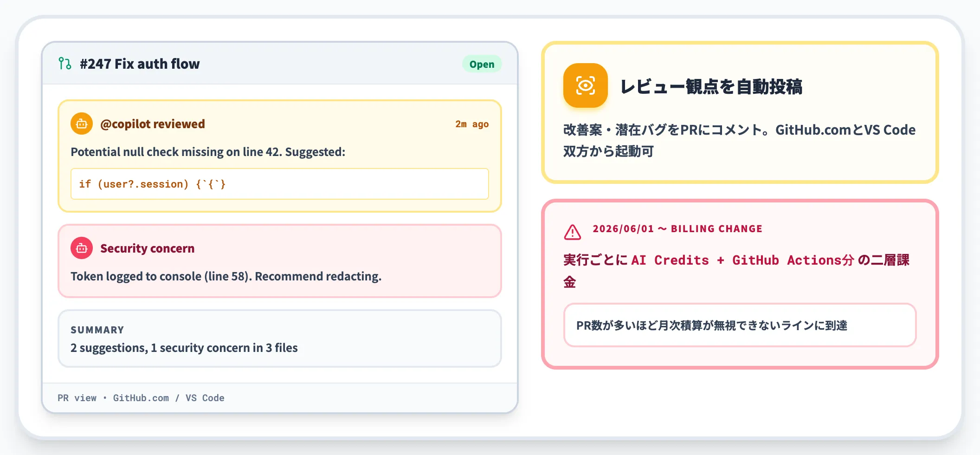Select the '#247 Fix auth flow' title
The image size is (980, 455).
click(x=140, y=64)
